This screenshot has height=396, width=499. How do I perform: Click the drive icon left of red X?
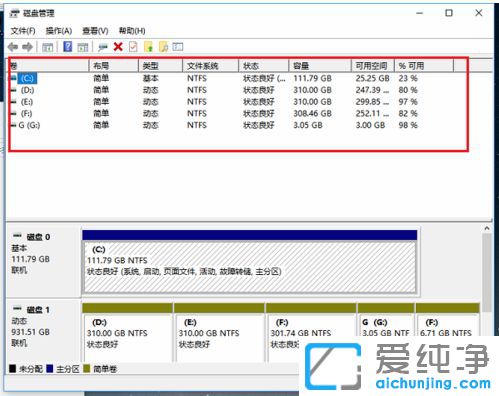(x=103, y=47)
